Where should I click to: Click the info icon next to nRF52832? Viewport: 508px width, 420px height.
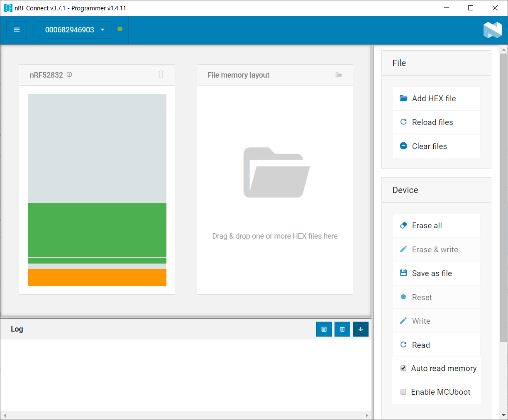(x=69, y=75)
